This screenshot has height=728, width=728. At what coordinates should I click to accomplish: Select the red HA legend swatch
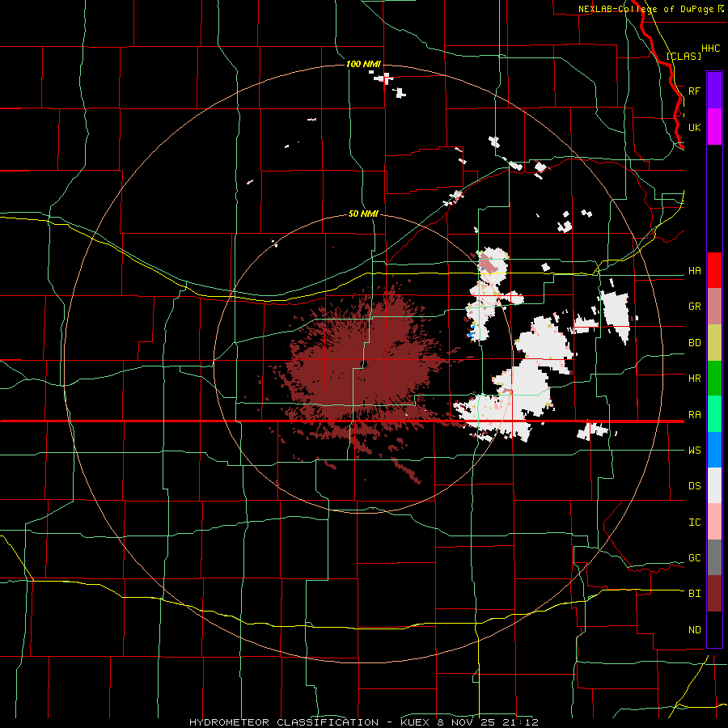[x=714, y=270]
